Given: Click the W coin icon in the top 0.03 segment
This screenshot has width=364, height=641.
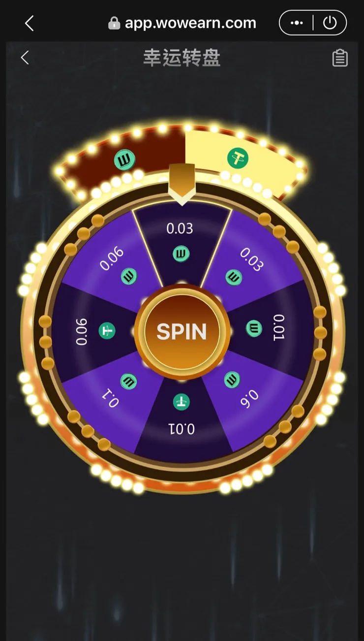Looking at the screenshot, I should [x=181, y=254].
